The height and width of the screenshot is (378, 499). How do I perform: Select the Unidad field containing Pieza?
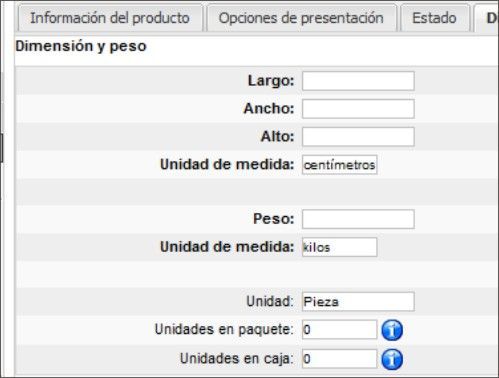[x=358, y=302]
